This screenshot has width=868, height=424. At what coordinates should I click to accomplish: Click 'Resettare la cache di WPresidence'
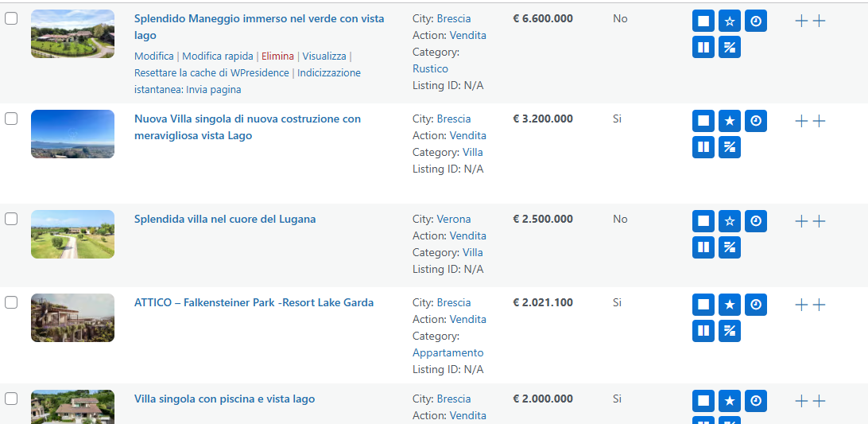213,73
